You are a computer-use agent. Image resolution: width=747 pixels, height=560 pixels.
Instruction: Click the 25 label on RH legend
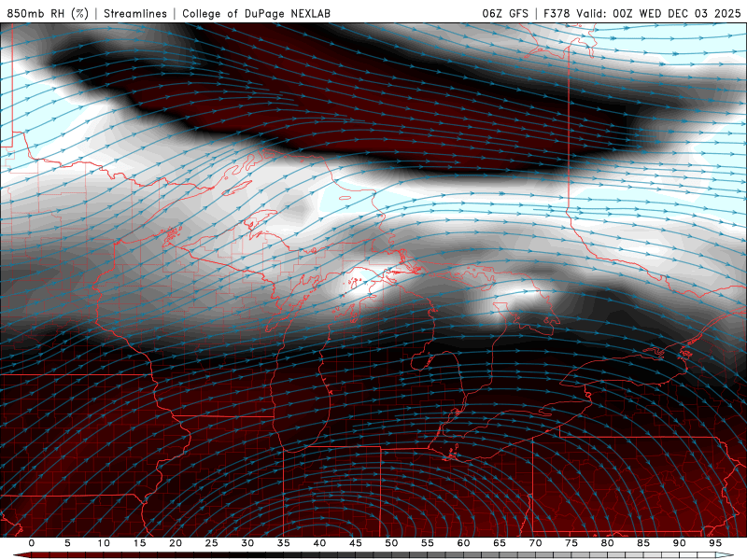click(212, 543)
